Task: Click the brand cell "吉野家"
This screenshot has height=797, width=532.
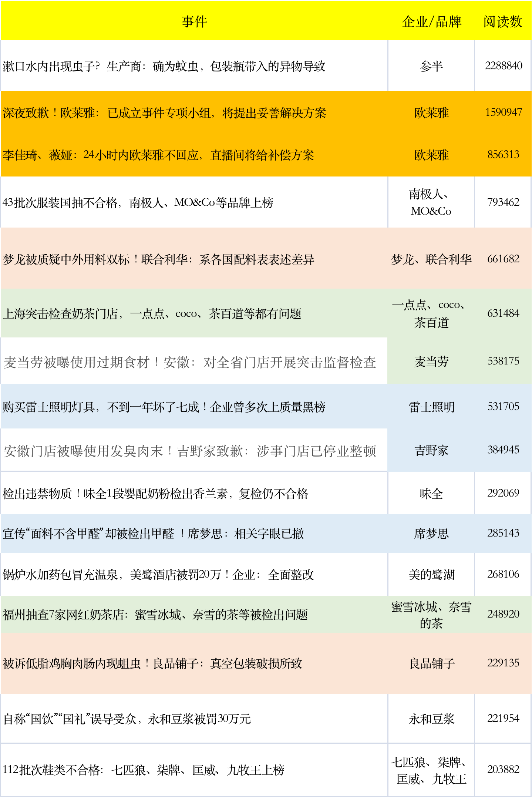Action: tap(431, 450)
